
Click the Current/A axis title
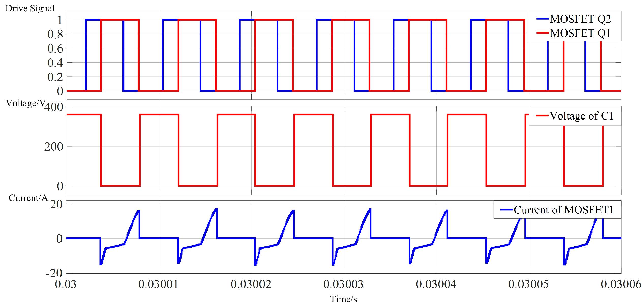pos(28,198)
